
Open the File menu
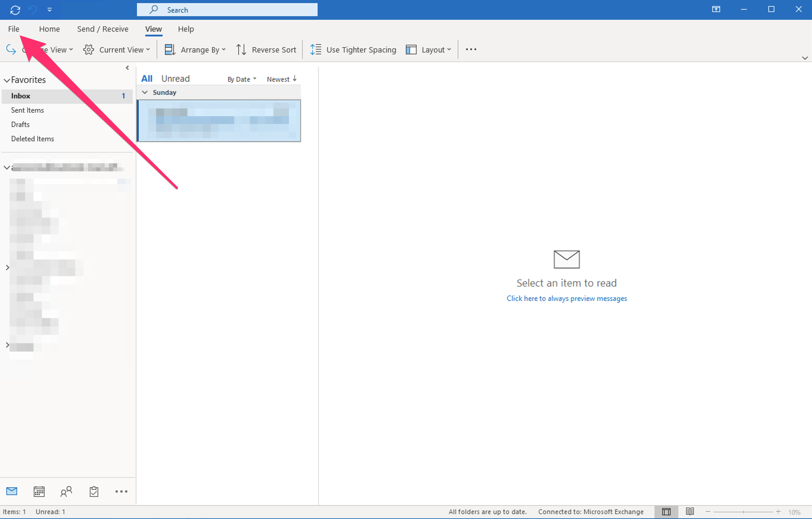pos(14,29)
